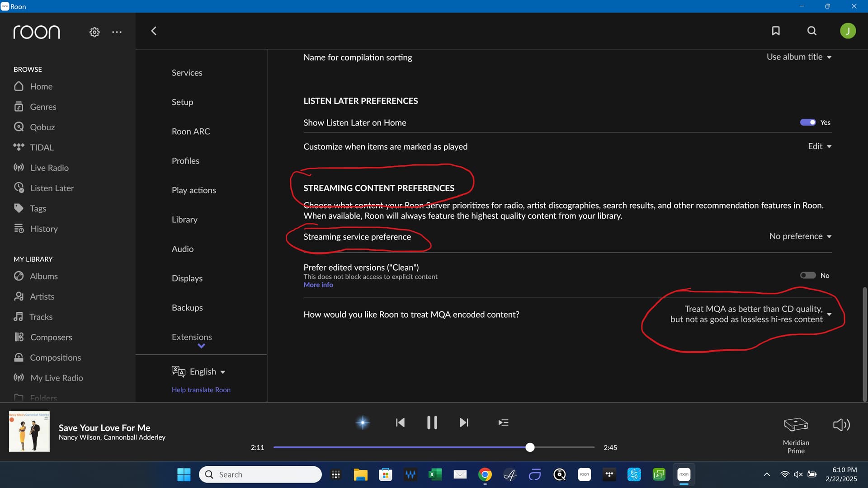Toggle Show Listen Later on Home
868x488 pixels.
(808, 122)
